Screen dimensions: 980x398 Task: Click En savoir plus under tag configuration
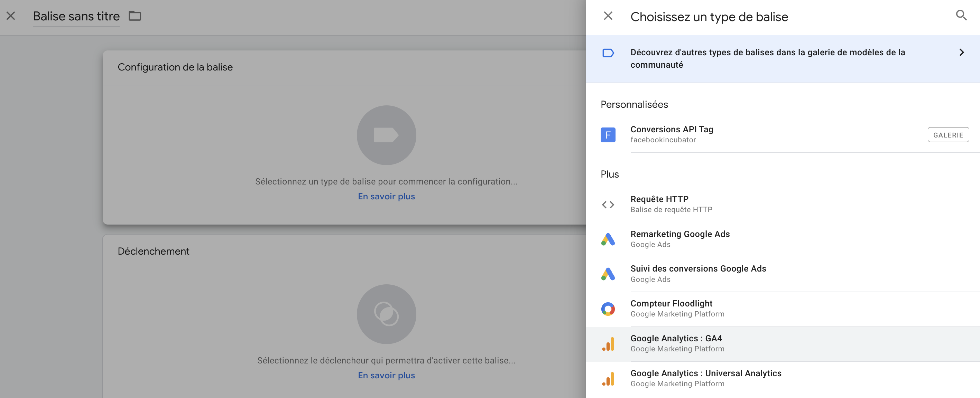(386, 196)
